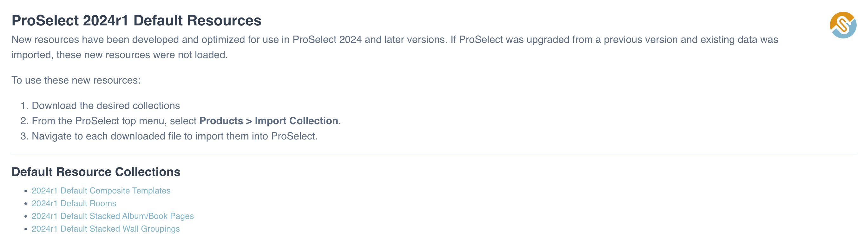Screen dimensions: 868x244
Task: Click the step reading Download the desired collections
Action: (x=105, y=105)
